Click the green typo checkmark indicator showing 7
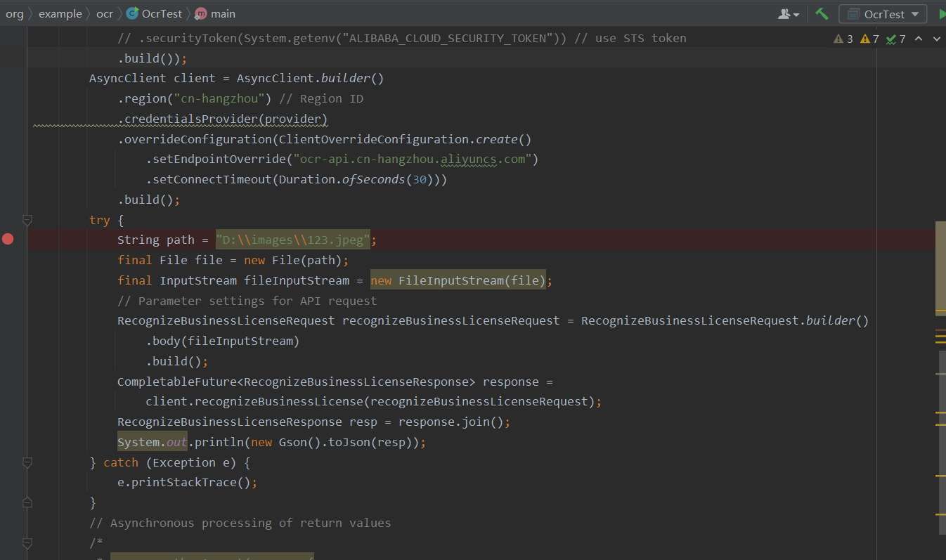This screenshot has height=560, width=946. [896, 39]
